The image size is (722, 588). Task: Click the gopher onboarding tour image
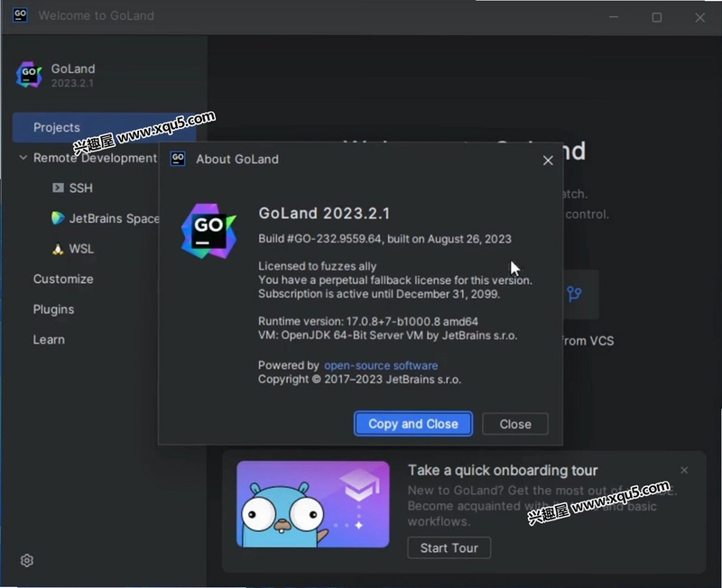tap(313, 504)
